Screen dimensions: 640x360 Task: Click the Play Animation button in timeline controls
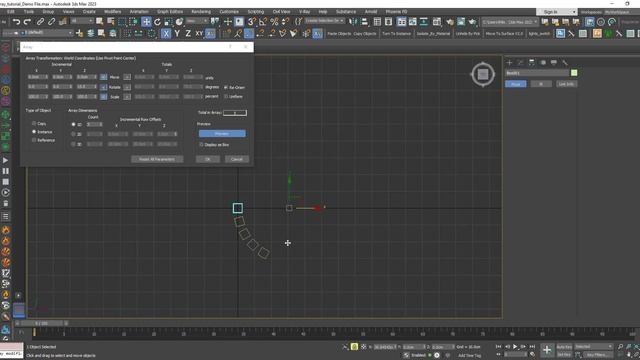coord(515,347)
